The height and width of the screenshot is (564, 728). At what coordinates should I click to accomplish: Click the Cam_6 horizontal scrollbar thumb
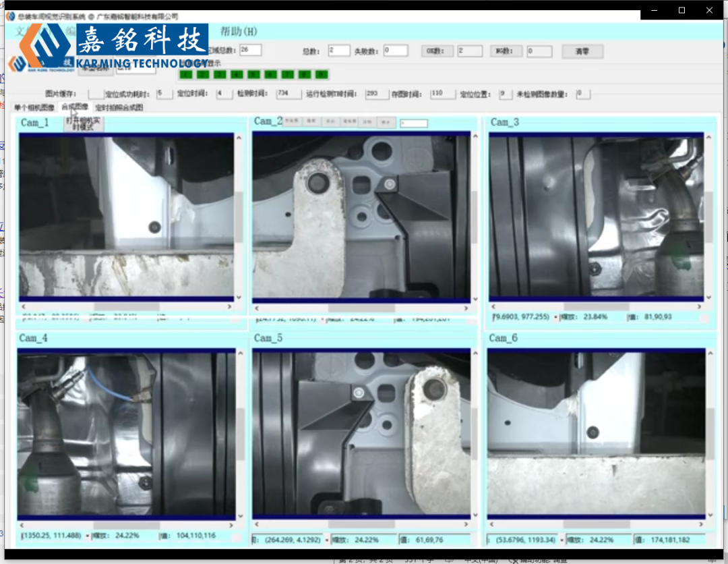click(x=596, y=524)
